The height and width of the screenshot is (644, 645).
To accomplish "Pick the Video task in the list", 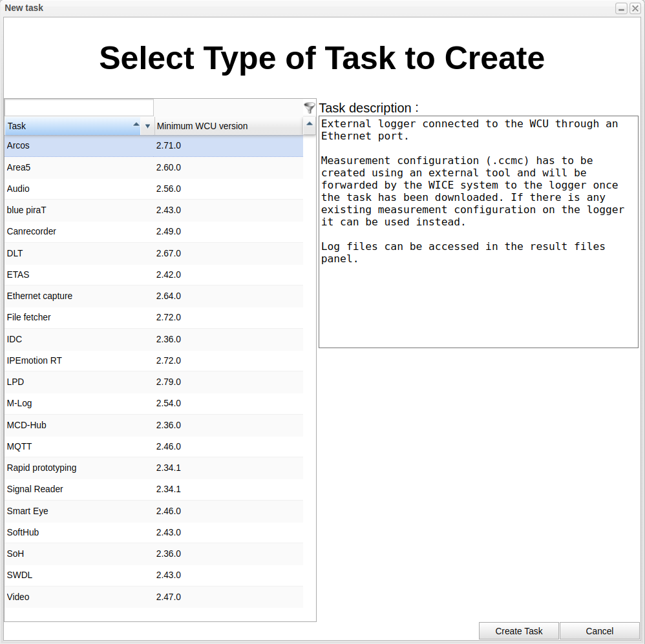I will [153, 597].
